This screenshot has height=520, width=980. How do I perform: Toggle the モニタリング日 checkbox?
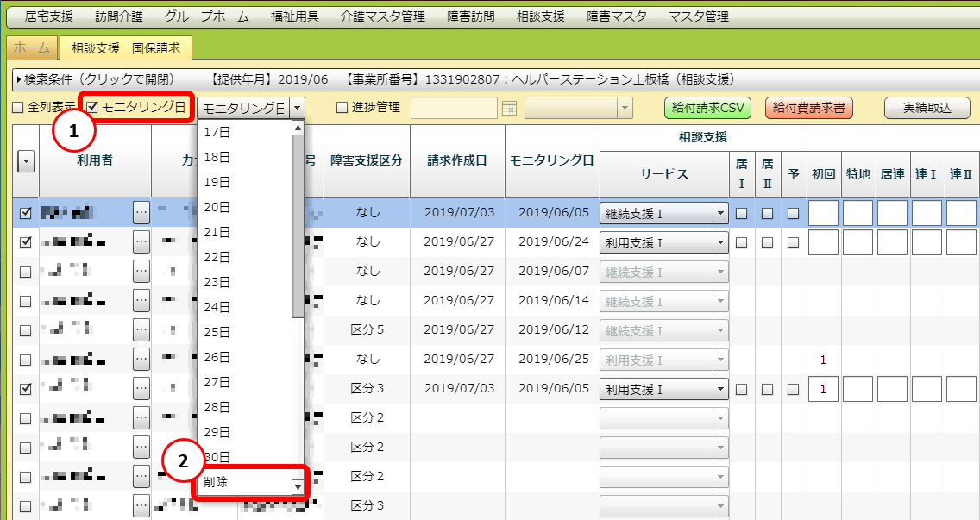(x=92, y=107)
